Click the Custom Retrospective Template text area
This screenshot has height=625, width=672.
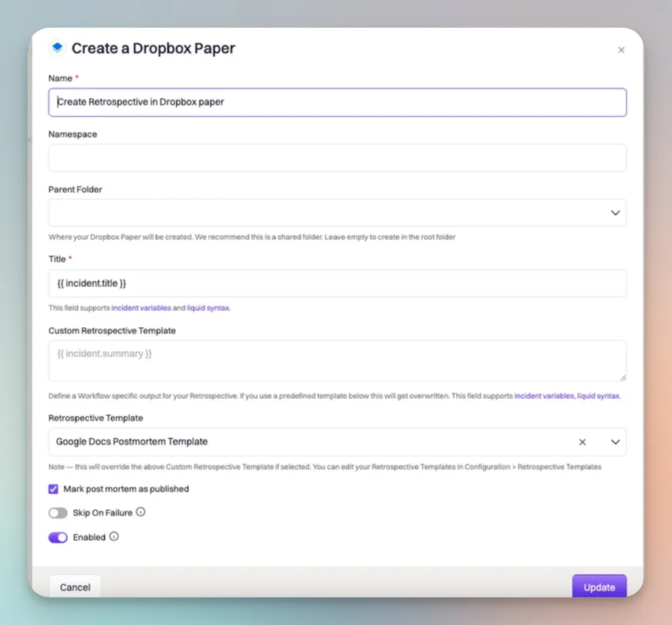pos(337,360)
